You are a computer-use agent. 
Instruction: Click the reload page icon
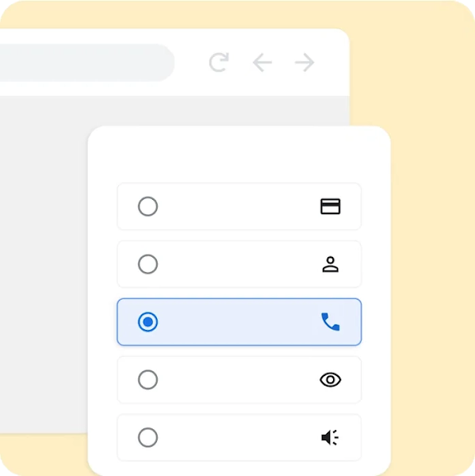tap(219, 63)
